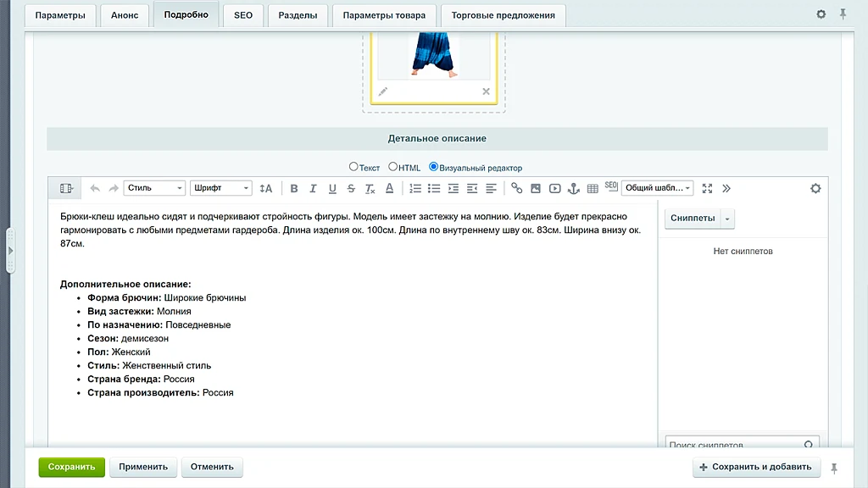Click the anchor icon in the toolbar

pyautogui.click(x=574, y=189)
